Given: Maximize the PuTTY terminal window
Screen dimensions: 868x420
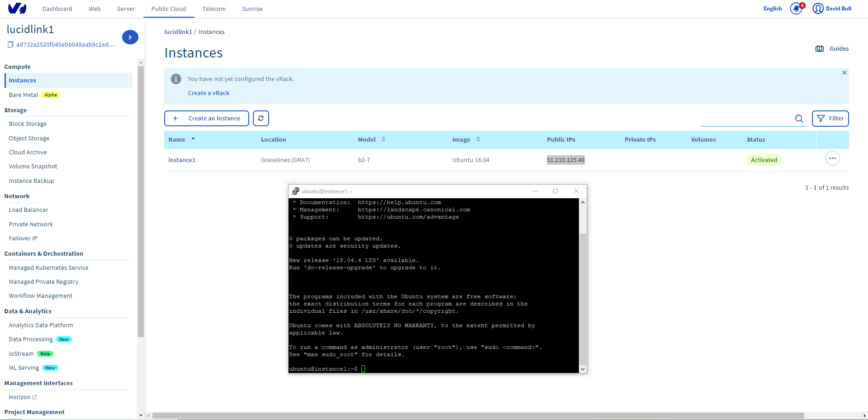Looking at the screenshot, I should pyautogui.click(x=555, y=191).
